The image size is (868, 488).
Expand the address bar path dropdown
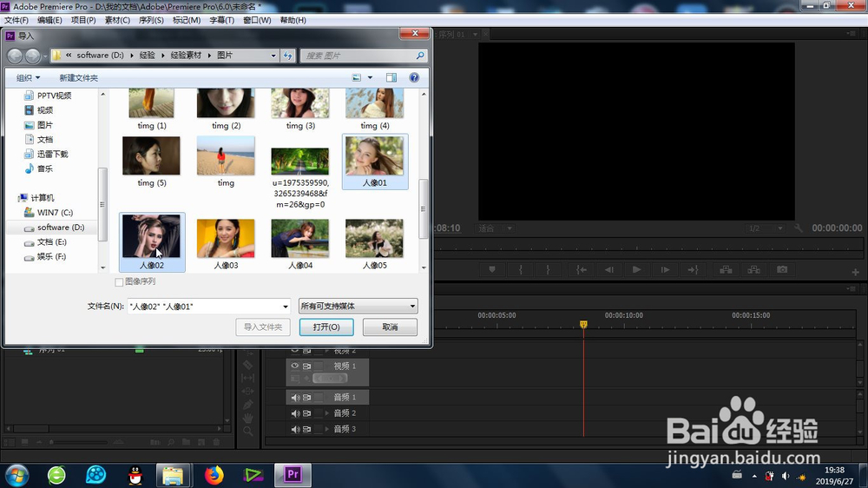[273, 56]
